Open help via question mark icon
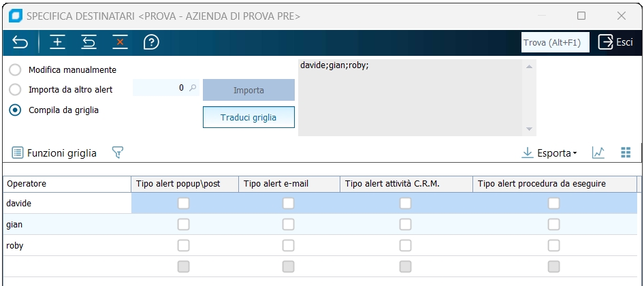644x286 pixels. click(x=151, y=42)
